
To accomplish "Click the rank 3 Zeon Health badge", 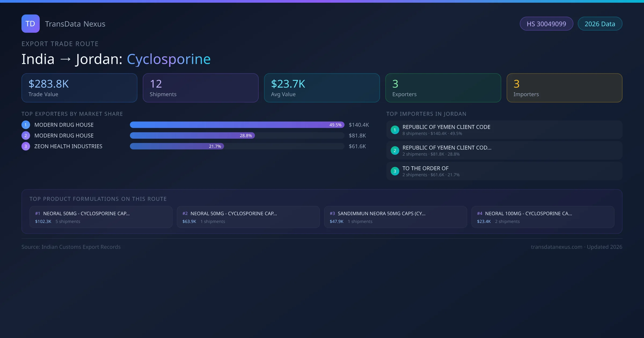I will [x=26, y=146].
